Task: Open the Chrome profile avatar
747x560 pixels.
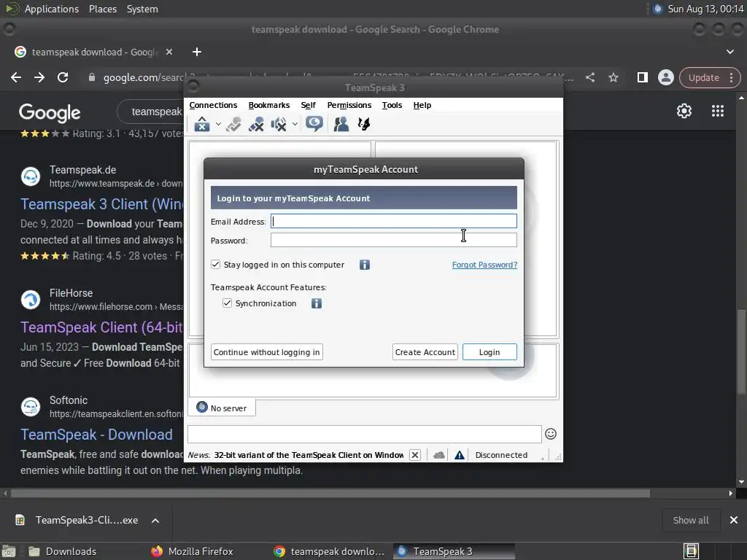Action: pyautogui.click(x=665, y=77)
